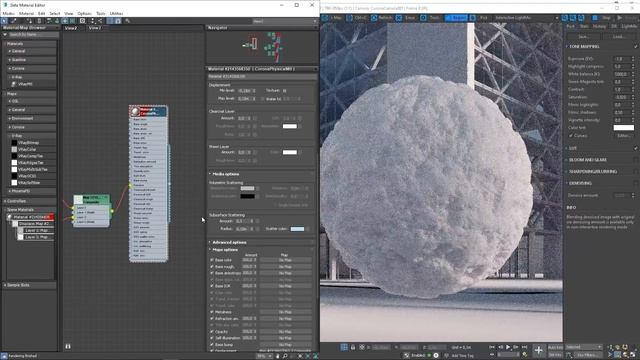Expand the Corona materials group

point(31,69)
